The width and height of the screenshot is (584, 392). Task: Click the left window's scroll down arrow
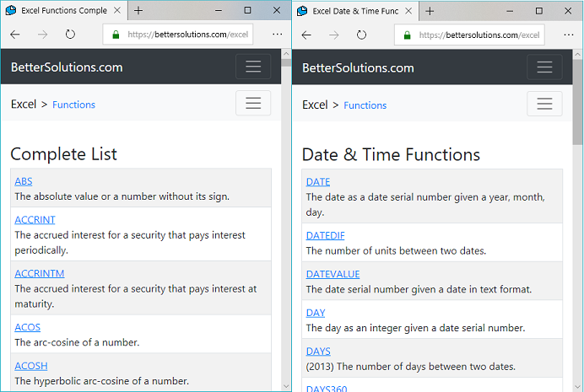click(286, 386)
